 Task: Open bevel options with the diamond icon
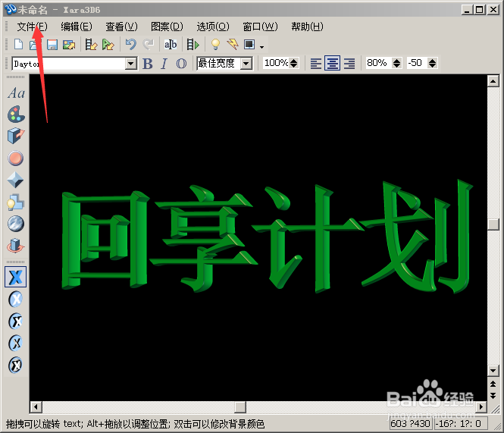(x=15, y=180)
